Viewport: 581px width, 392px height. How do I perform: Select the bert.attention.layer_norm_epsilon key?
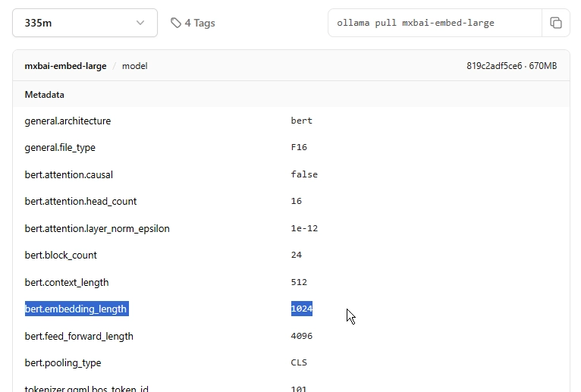pyautogui.click(x=97, y=228)
